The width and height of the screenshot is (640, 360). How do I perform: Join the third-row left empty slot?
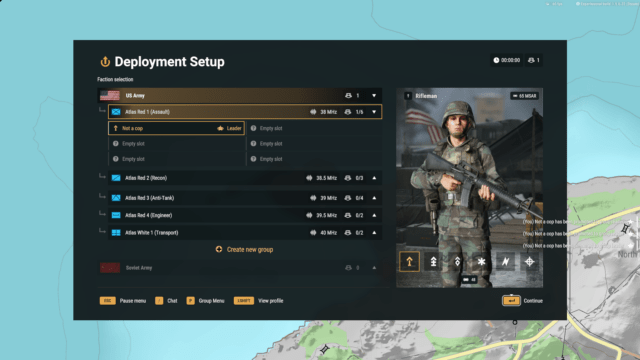[176, 159]
